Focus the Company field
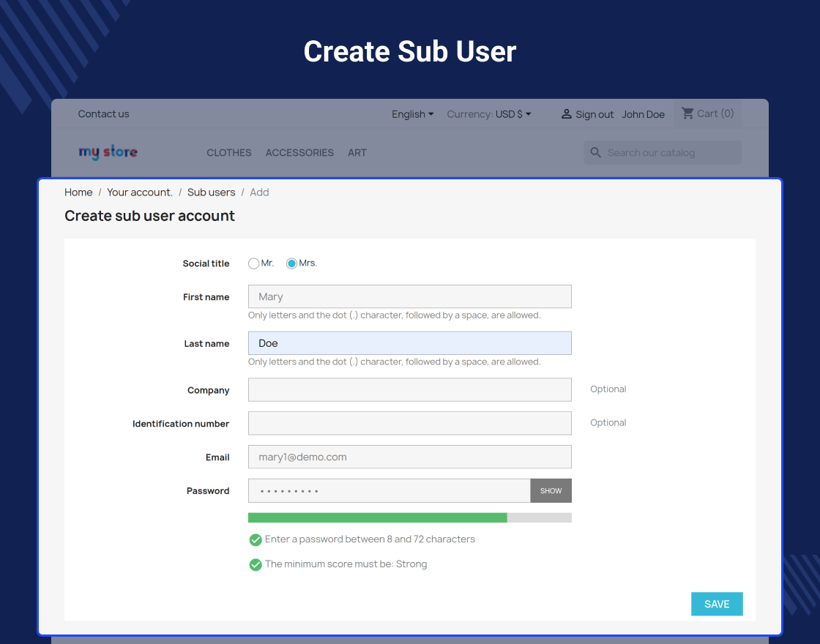The height and width of the screenshot is (644, 820). click(x=409, y=389)
